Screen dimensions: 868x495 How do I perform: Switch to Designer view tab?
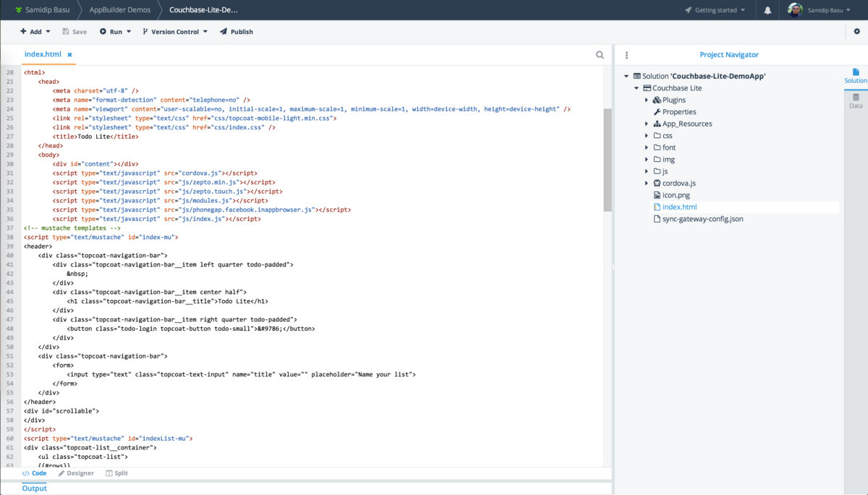76,473
